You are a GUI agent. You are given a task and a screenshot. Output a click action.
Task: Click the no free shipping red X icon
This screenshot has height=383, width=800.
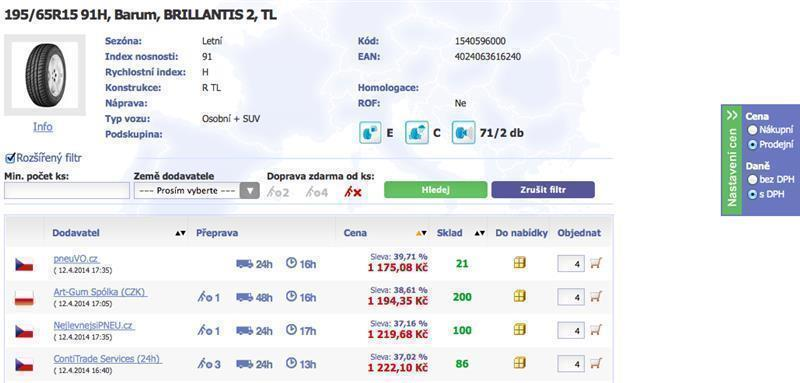(x=353, y=192)
